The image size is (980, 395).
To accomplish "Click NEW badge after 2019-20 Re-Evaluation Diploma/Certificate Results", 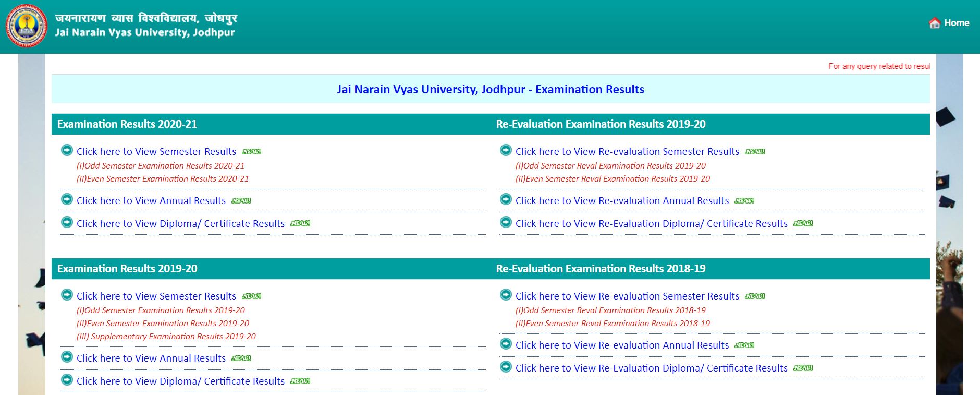I will 803,224.
